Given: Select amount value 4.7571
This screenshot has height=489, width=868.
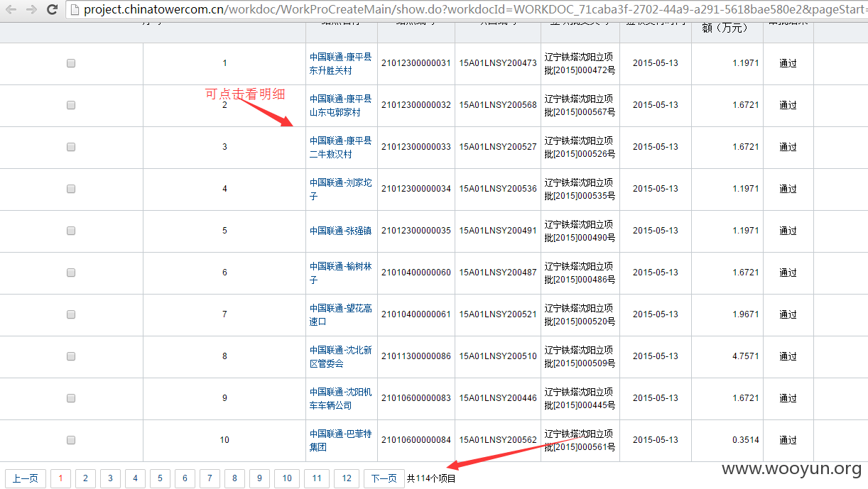Looking at the screenshot, I should coord(746,356).
